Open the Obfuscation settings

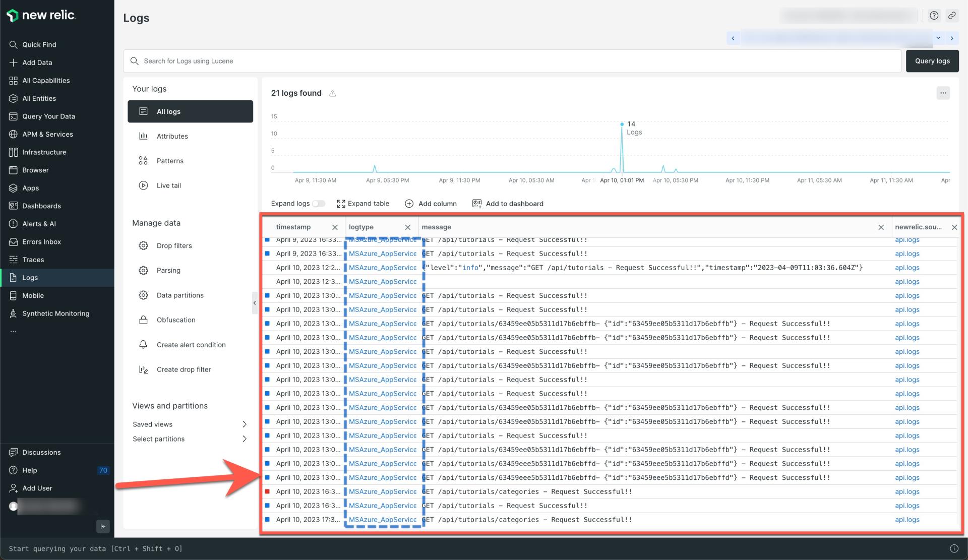[175, 320]
